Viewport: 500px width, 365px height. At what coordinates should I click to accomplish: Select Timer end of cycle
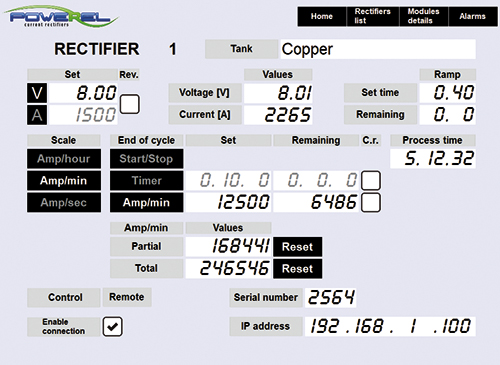[x=146, y=181]
